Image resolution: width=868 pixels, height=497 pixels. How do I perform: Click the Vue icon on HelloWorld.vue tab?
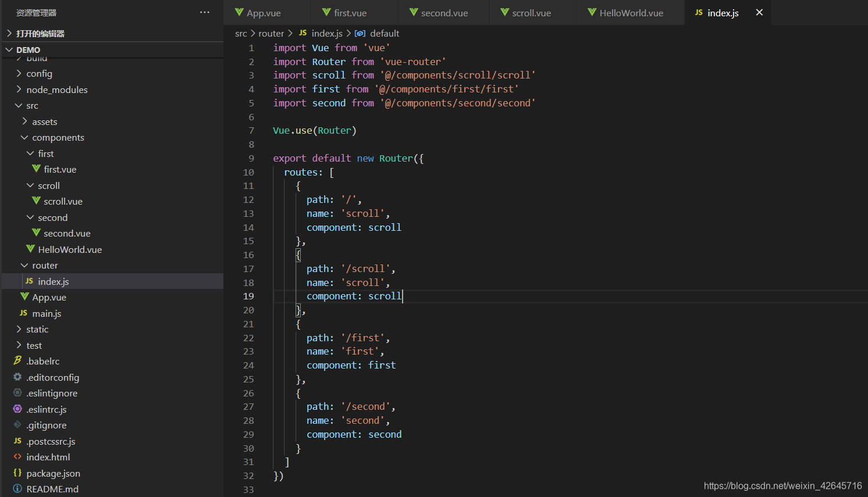click(x=592, y=12)
